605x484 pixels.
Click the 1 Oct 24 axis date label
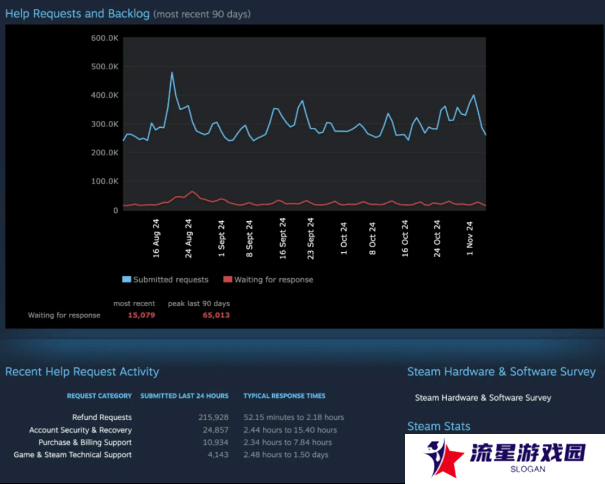(344, 239)
